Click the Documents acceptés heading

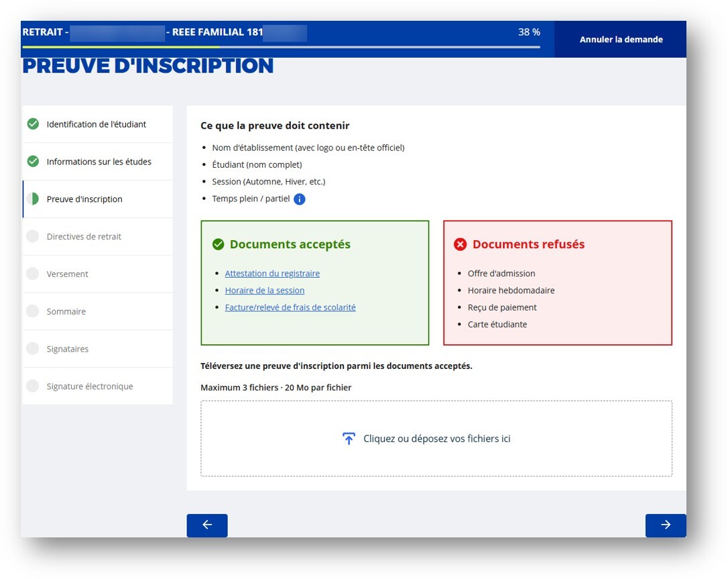(290, 244)
